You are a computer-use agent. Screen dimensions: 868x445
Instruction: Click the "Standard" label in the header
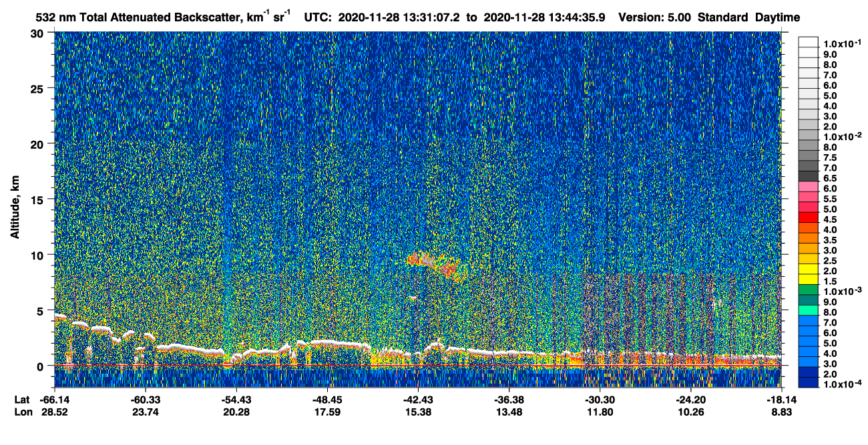(723, 17)
